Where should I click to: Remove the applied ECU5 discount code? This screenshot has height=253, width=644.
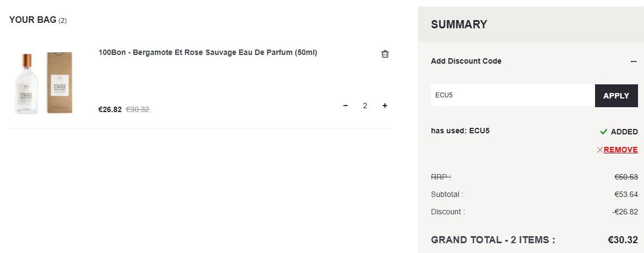point(621,150)
